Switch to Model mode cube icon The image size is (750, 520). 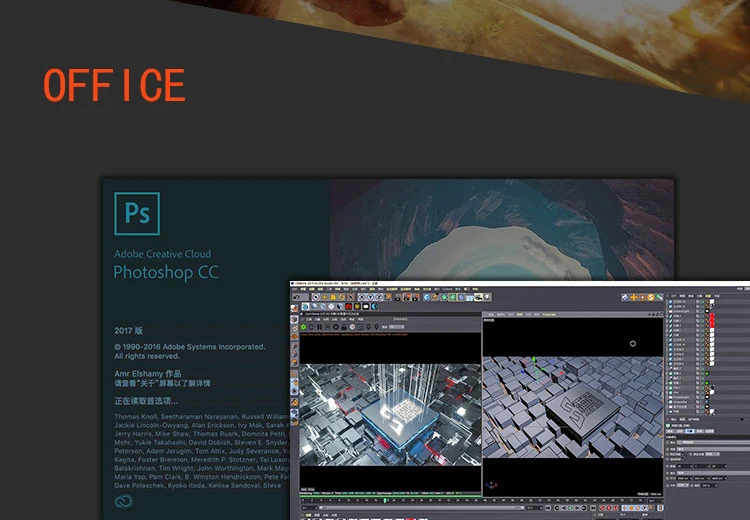coord(294,320)
